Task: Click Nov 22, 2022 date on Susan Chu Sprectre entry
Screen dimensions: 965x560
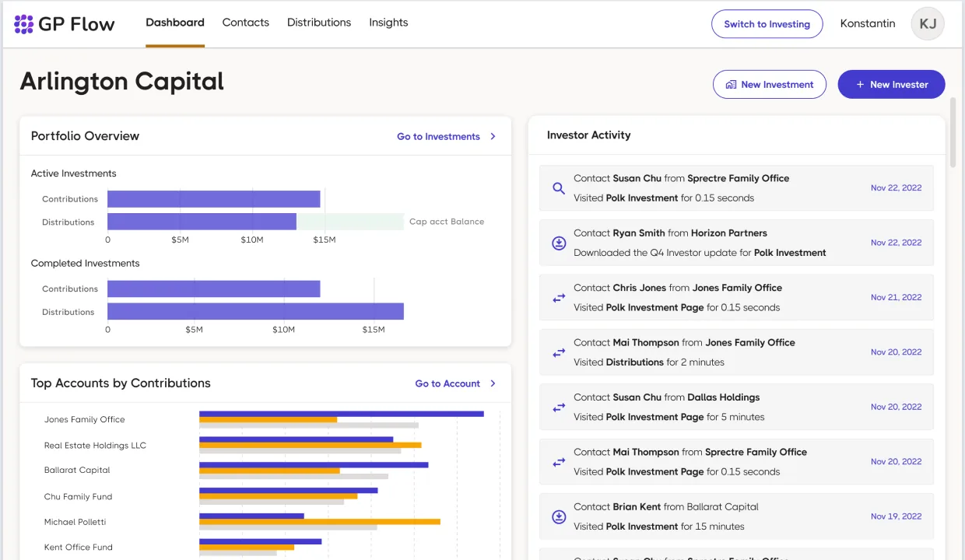Action: click(896, 188)
